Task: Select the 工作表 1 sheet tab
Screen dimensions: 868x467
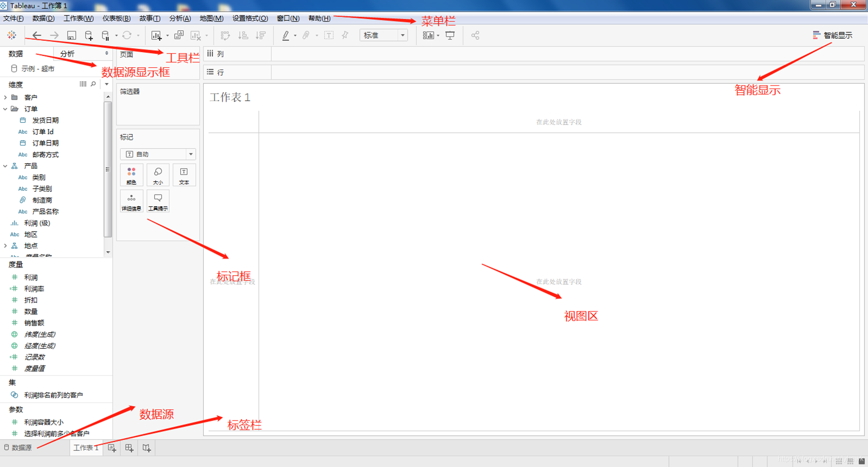Action: point(86,448)
